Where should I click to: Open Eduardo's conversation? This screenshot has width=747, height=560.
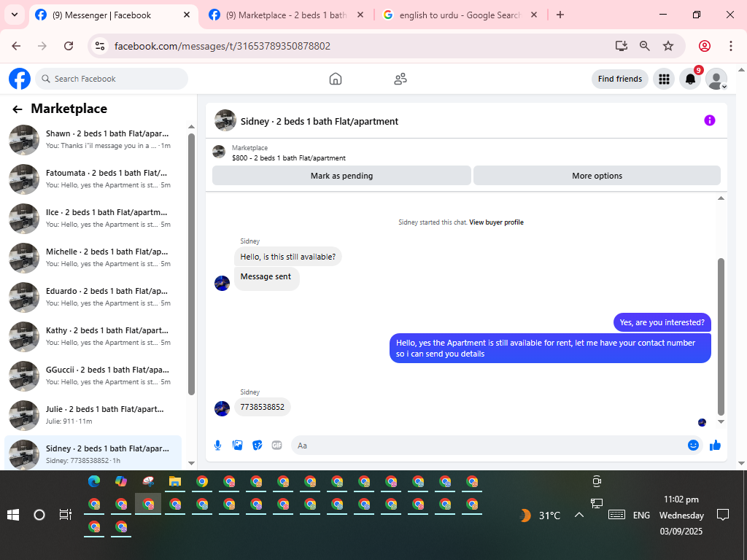pos(93,297)
